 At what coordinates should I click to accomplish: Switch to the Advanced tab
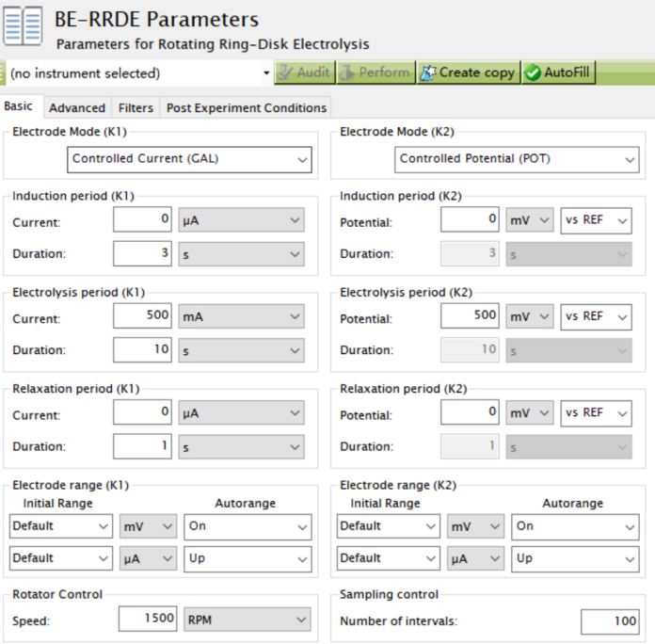click(x=77, y=108)
